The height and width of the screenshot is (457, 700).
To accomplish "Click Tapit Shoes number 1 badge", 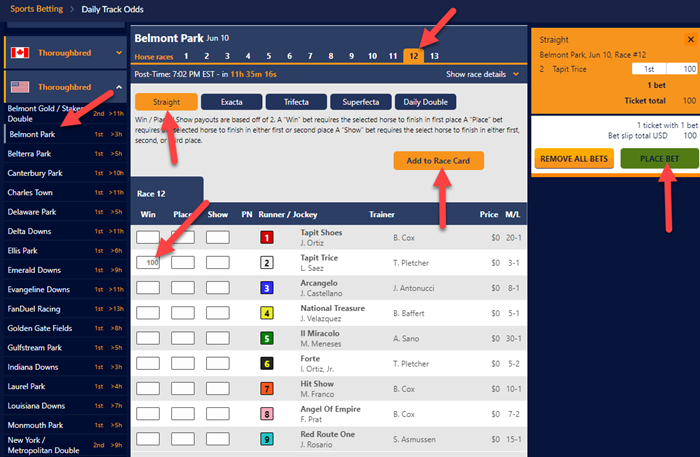I will coord(267,237).
